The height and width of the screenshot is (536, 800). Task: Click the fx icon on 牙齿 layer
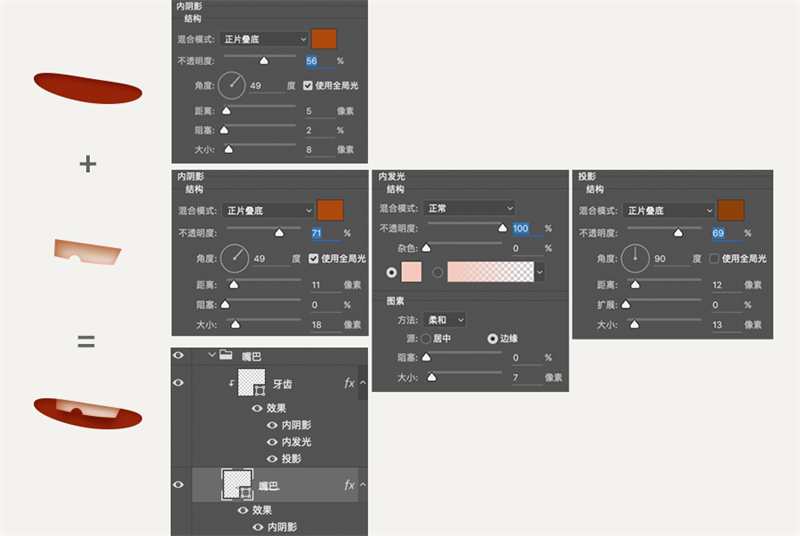[x=349, y=383]
